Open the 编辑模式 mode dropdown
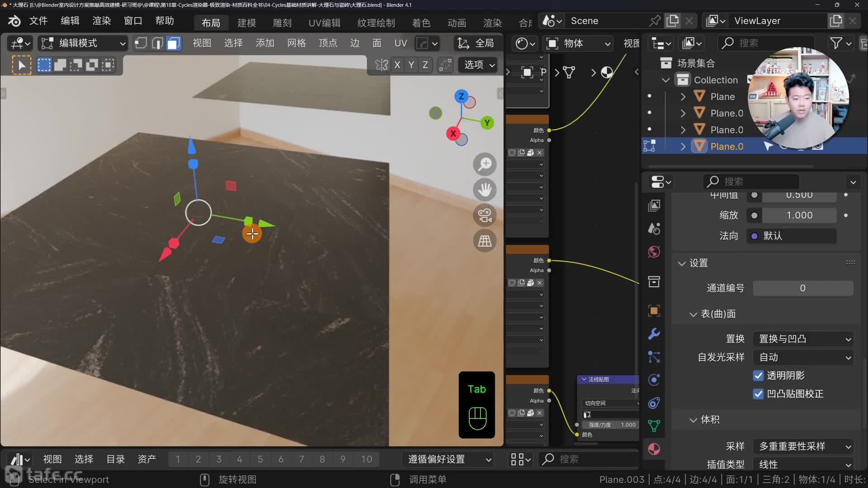The width and height of the screenshot is (868, 488). tap(83, 43)
